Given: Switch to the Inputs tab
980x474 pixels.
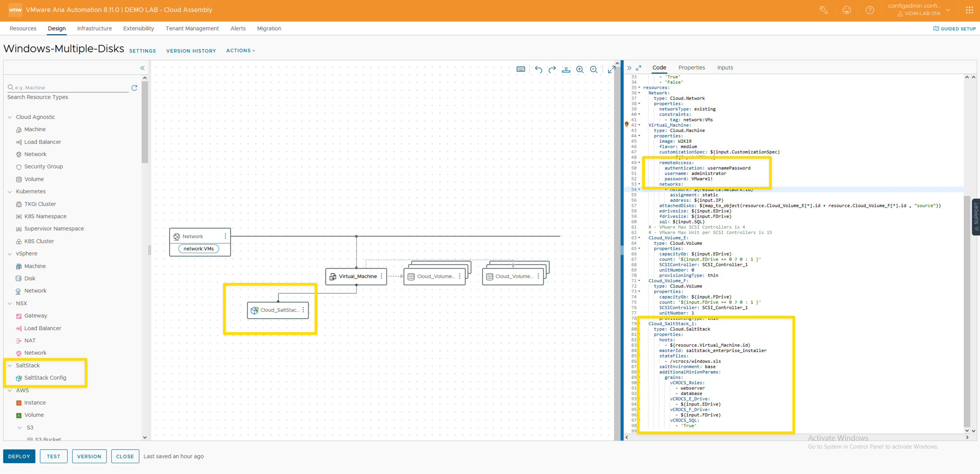Looking at the screenshot, I should point(725,67).
